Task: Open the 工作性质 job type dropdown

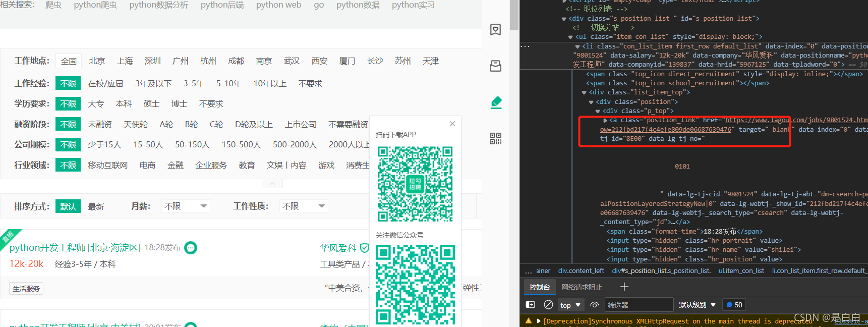Action: pos(304,206)
